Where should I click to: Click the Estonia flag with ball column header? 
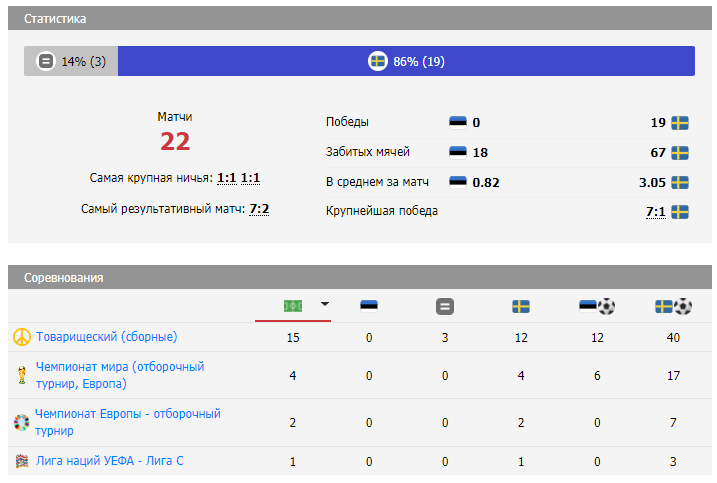[597, 306]
